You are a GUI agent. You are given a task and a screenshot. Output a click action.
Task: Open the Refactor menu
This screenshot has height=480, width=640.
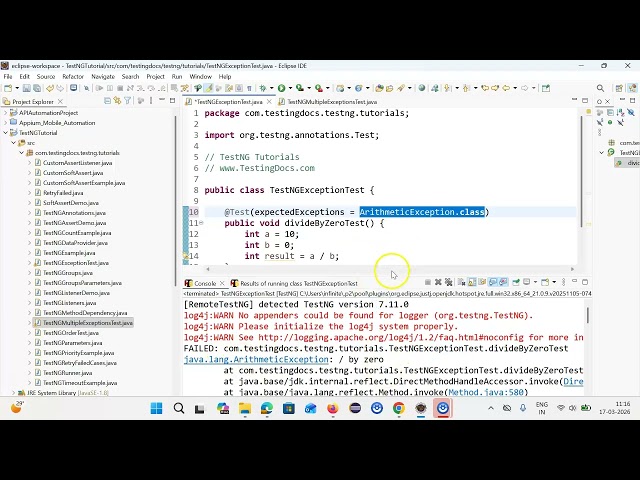[x=73, y=76]
